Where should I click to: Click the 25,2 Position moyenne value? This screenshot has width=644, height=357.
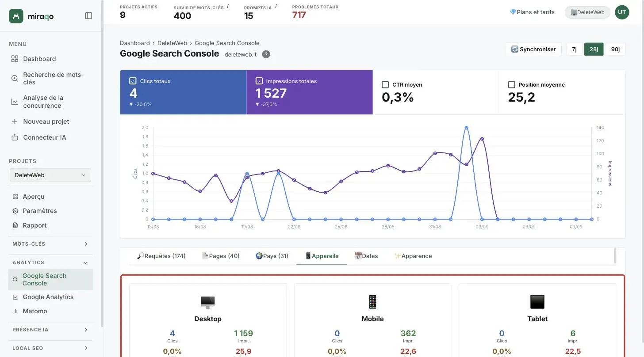tap(521, 97)
